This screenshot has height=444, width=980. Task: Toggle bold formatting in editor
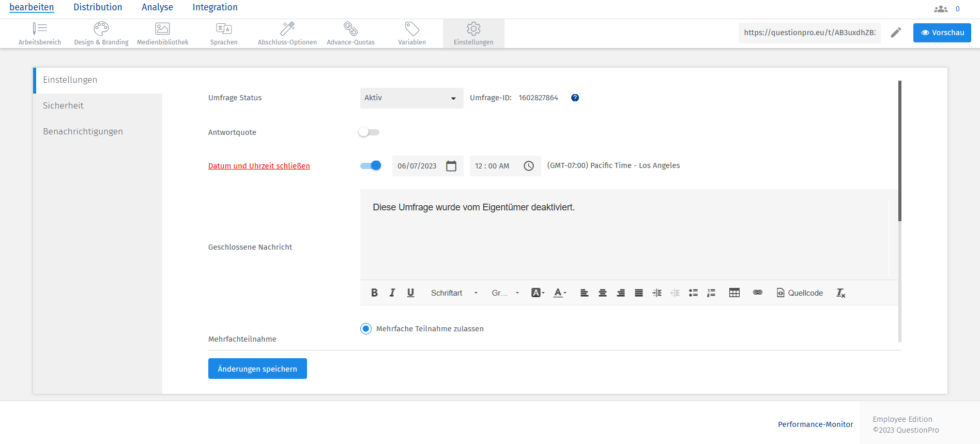[374, 293]
